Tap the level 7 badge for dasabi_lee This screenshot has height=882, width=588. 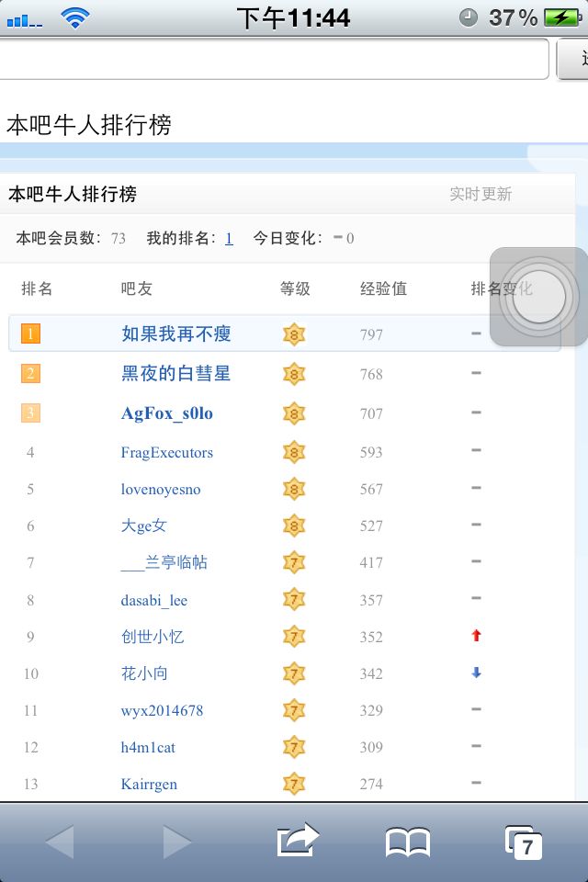tap(294, 600)
